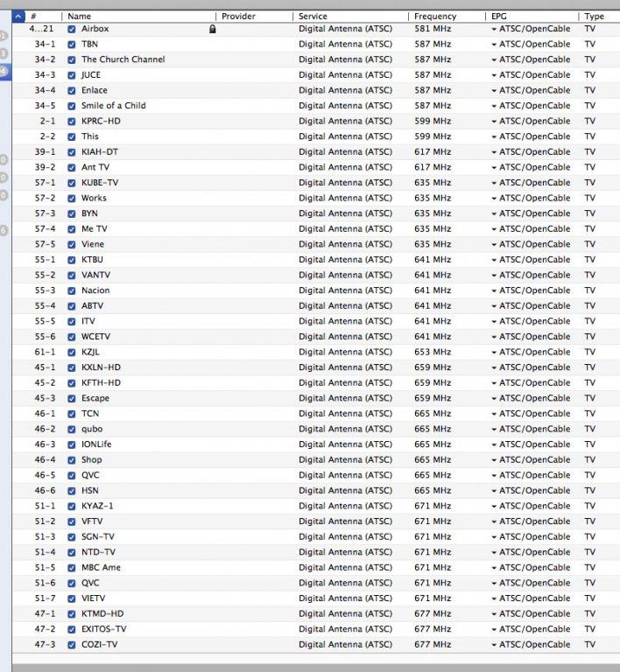Screen dimensions: 620x672
Task: Select the 'Shop' channel name
Action: 92,460
